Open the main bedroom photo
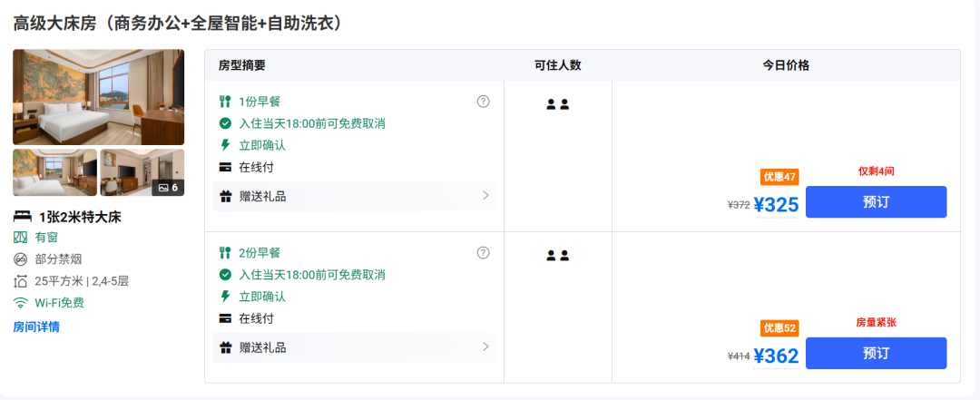Image resolution: width=980 pixels, height=400 pixels. pos(98,97)
